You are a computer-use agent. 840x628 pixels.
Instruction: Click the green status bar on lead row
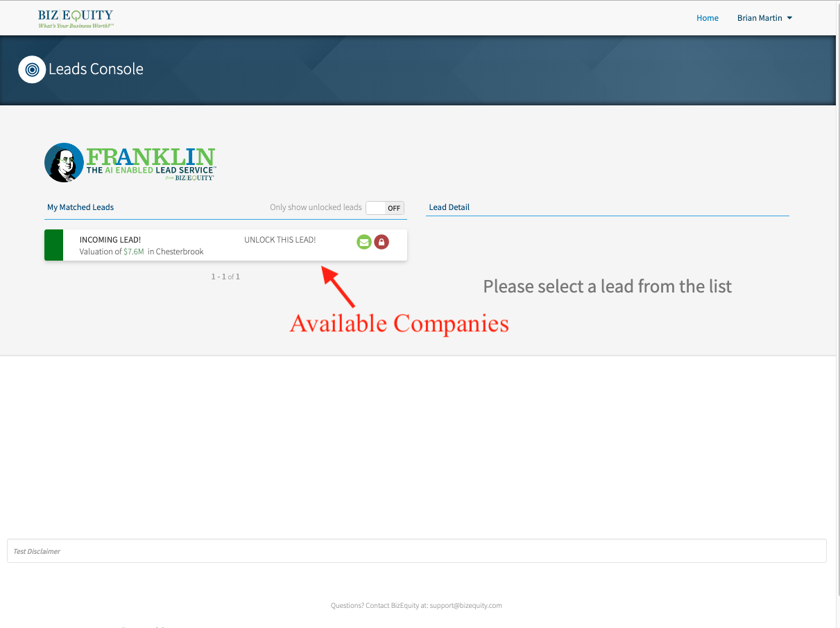click(53, 245)
